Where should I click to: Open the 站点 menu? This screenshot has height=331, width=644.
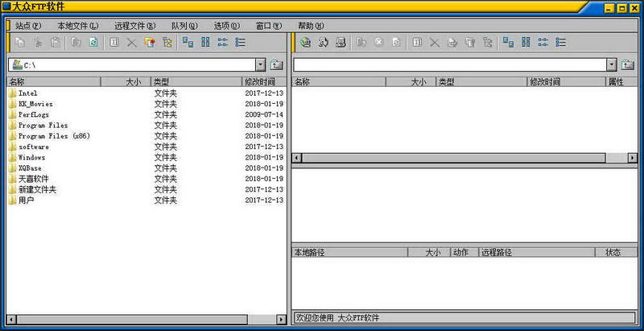tap(28, 26)
